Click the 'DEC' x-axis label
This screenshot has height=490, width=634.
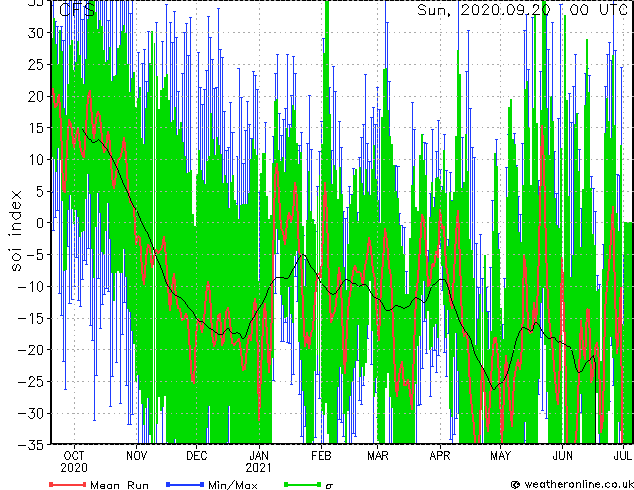197,456
